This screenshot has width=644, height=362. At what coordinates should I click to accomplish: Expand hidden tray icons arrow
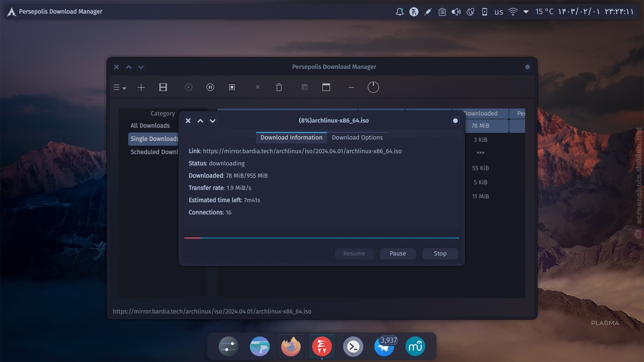pos(526,12)
